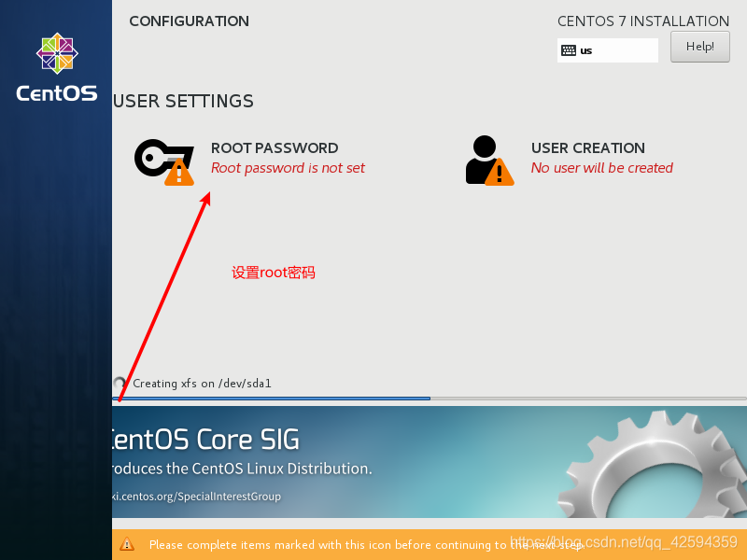The image size is (747, 560).
Task: Click the spinning progress indicator icon
Action: 120,383
